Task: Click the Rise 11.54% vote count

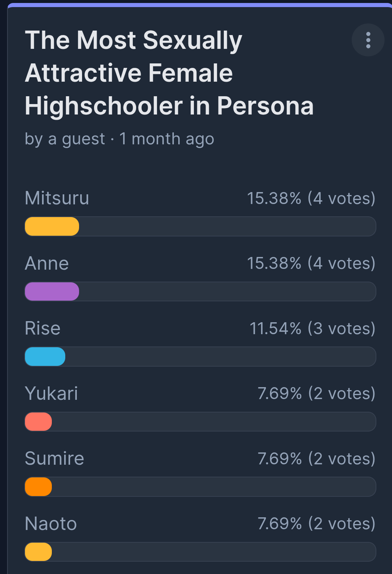Action: coord(313,328)
